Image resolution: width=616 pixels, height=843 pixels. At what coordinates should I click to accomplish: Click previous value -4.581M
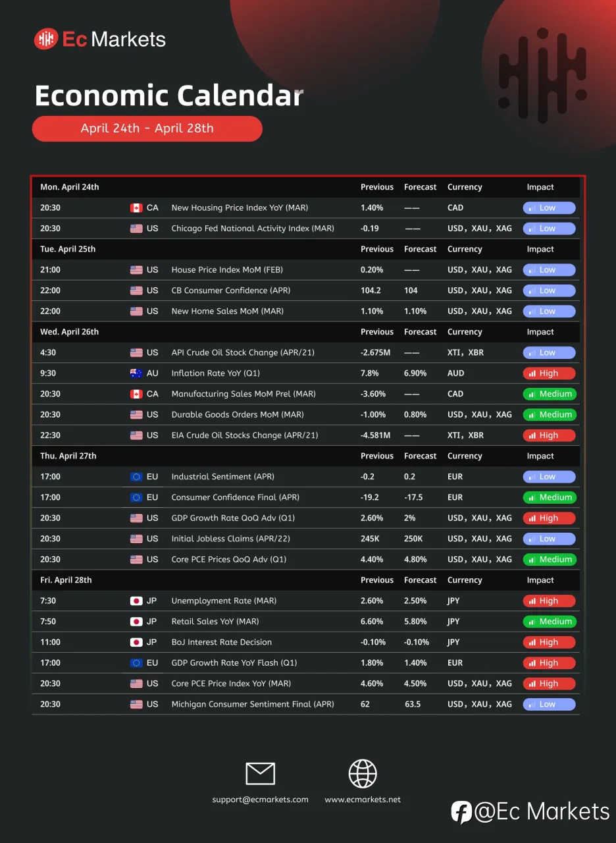376,435
